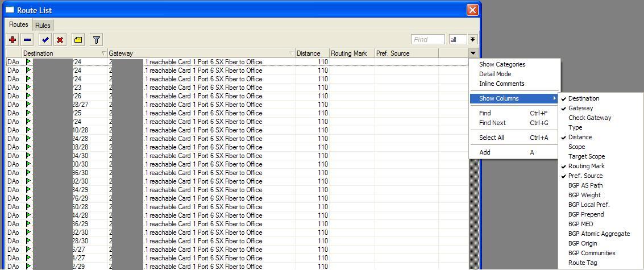Uncheck the Routing Mark column
Screen dimensions: 644x270
point(586,166)
